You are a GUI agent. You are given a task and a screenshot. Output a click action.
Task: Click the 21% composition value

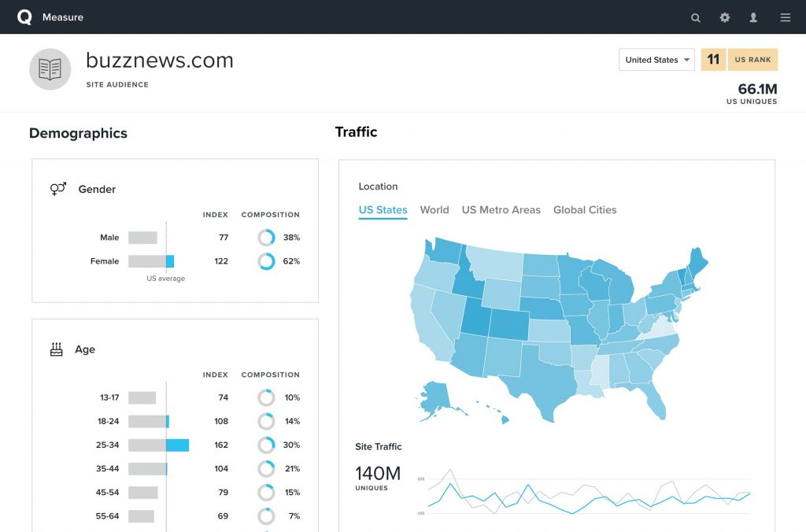292,468
